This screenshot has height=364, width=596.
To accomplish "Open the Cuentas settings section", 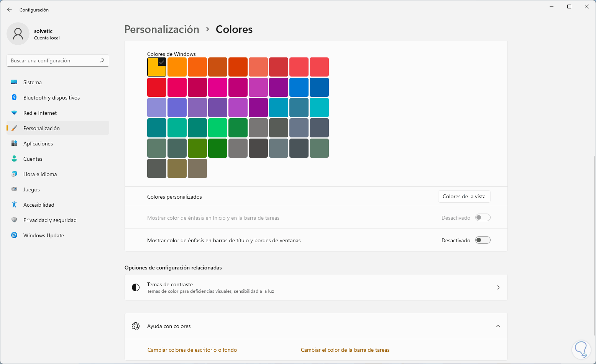I will click(33, 159).
